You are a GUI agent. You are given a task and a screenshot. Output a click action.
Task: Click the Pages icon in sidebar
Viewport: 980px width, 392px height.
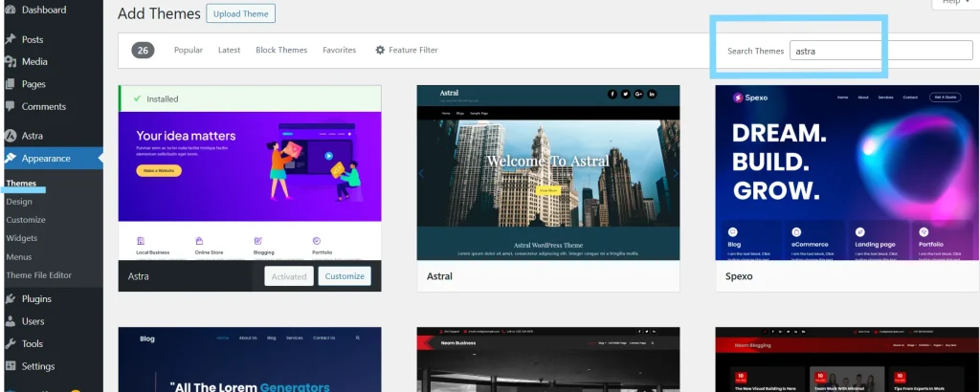coord(10,84)
